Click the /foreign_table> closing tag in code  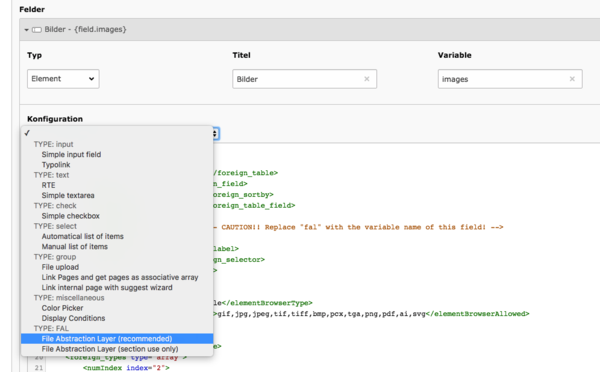tap(246, 173)
